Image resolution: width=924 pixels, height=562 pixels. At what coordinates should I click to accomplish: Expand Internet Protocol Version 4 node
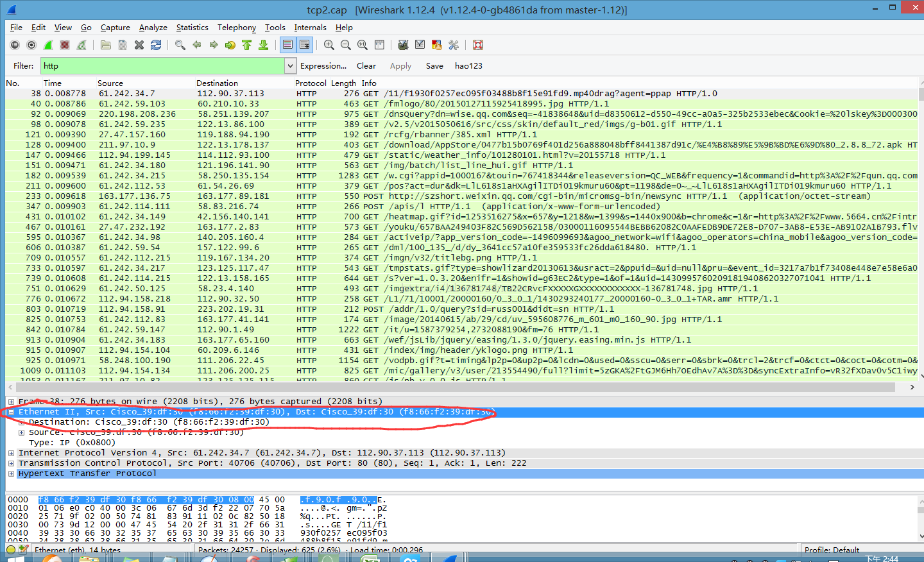coord(11,453)
